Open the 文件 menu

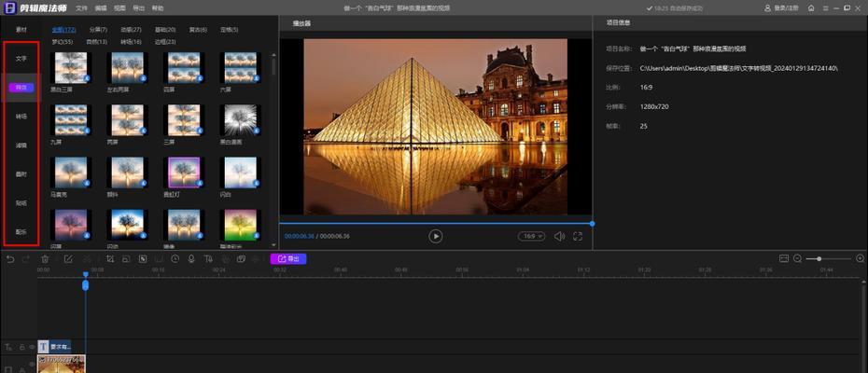pos(81,8)
